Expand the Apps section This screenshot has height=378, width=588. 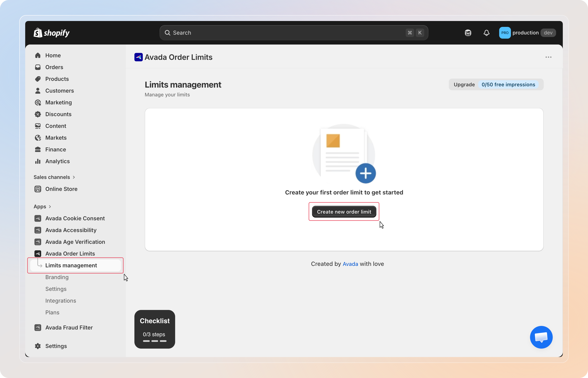[42, 206]
